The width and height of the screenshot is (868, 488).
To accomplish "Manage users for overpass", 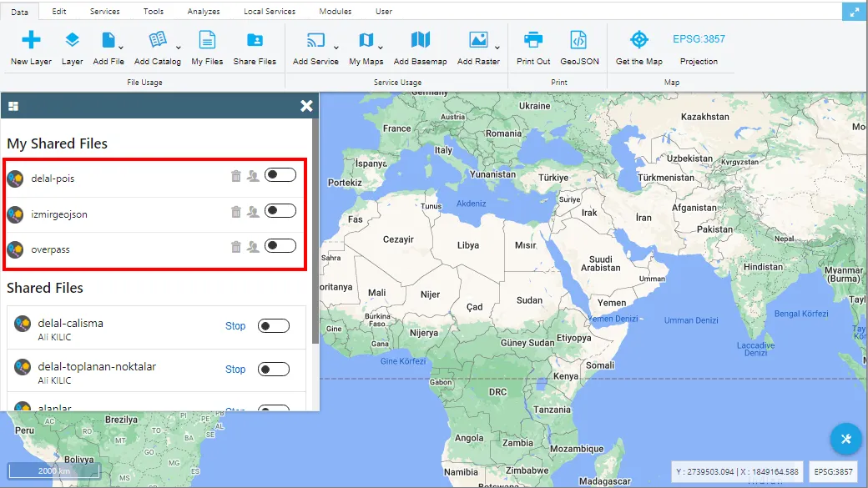I will (x=253, y=247).
